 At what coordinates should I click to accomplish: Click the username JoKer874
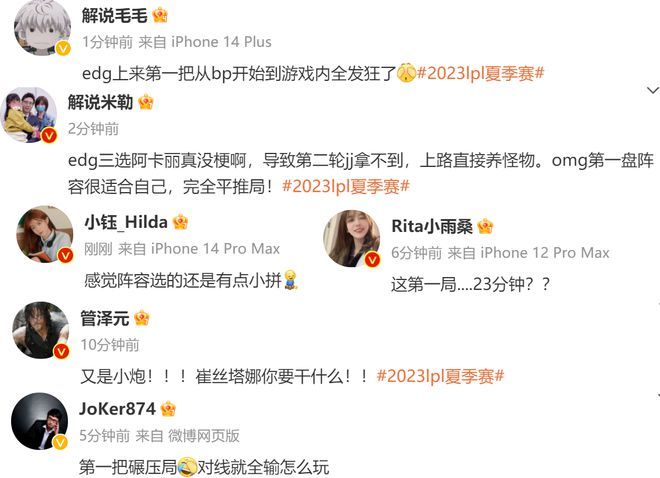(x=117, y=409)
